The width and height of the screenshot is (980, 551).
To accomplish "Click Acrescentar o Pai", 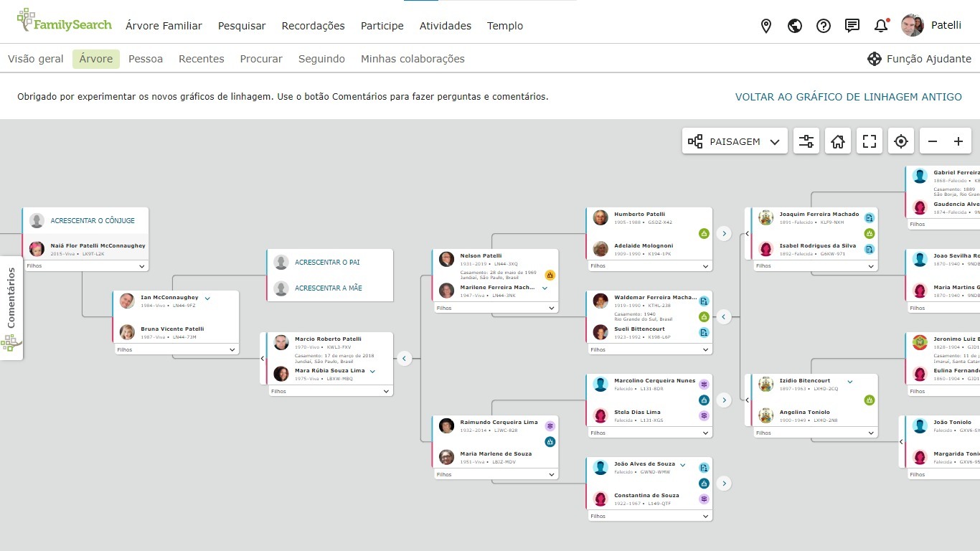I will [327, 263].
